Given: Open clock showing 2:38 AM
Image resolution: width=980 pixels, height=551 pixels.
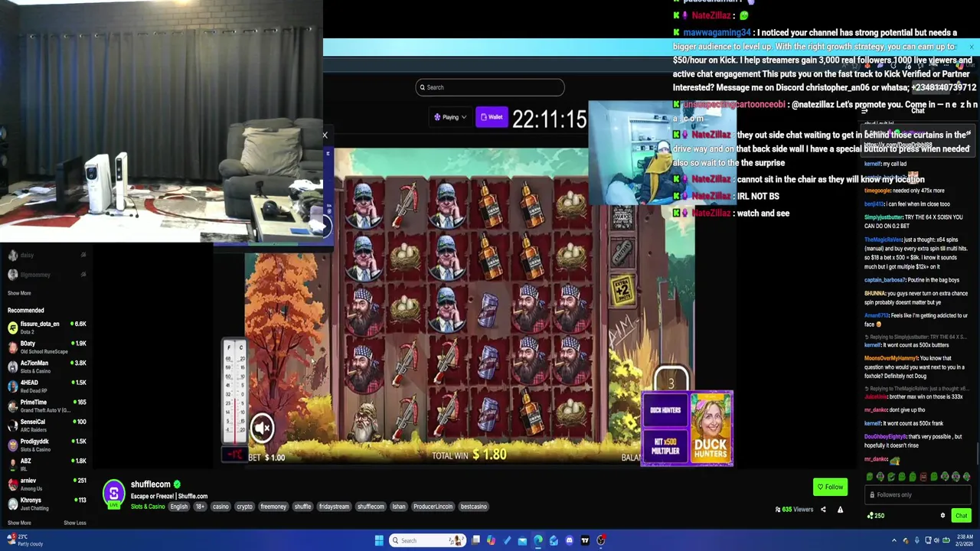Looking at the screenshot, I should coord(964,540).
